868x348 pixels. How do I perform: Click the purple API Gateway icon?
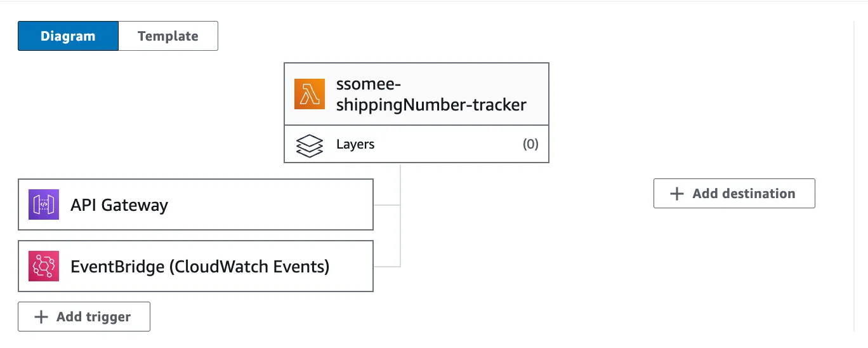click(x=44, y=204)
